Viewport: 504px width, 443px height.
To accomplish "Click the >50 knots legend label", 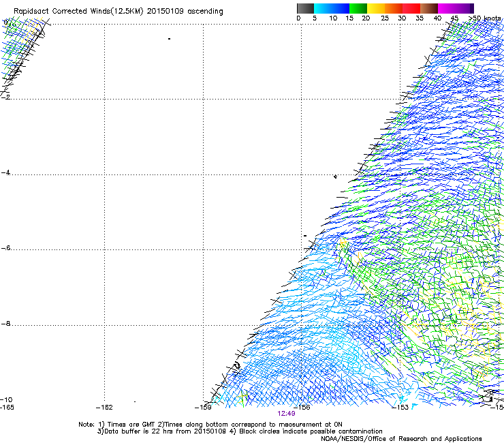I will (x=484, y=18).
